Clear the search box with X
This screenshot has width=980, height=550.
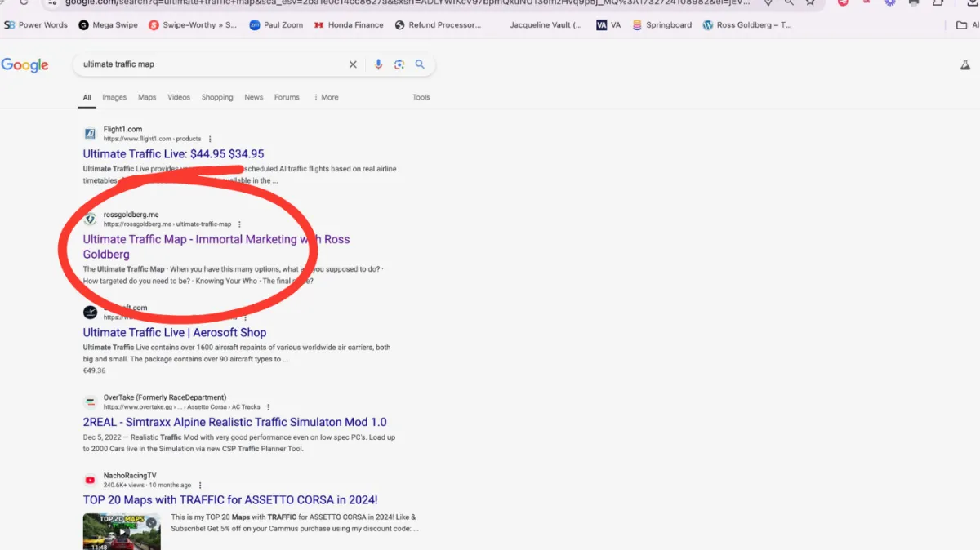click(x=353, y=64)
